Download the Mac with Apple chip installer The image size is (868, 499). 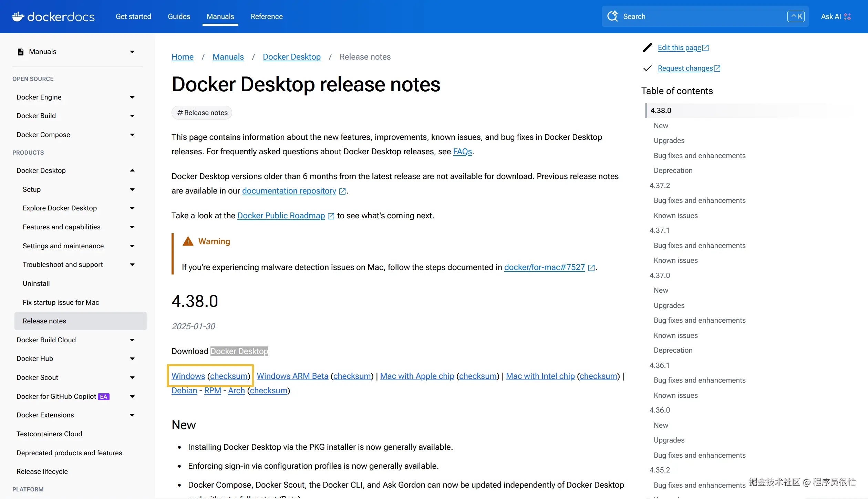(417, 376)
